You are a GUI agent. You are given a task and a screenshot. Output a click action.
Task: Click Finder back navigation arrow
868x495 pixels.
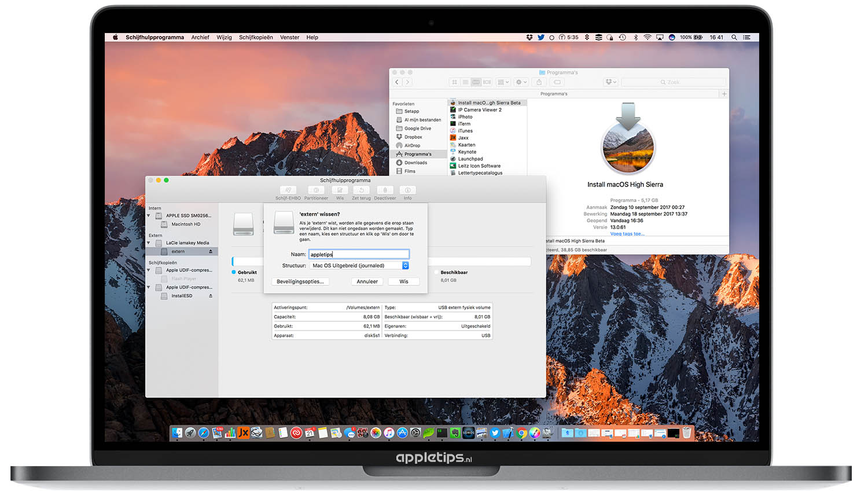(x=397, y=82)
